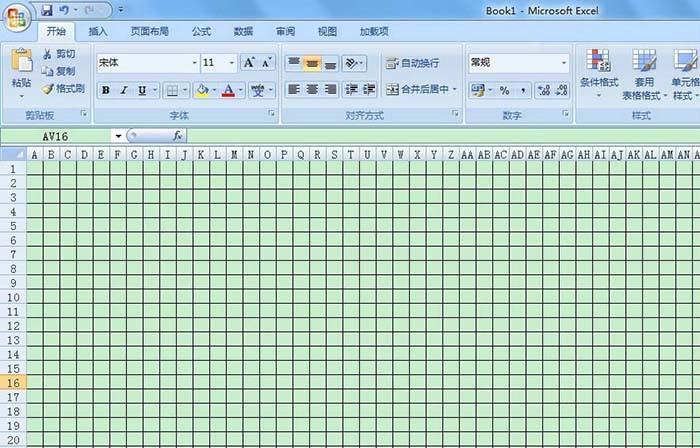Increase font size with the larger A icon

[248, 63]
